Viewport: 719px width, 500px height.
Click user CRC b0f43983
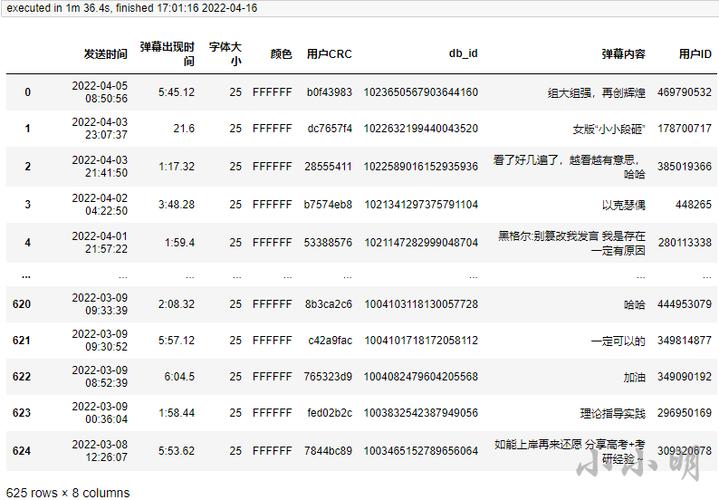click(329, 92)
